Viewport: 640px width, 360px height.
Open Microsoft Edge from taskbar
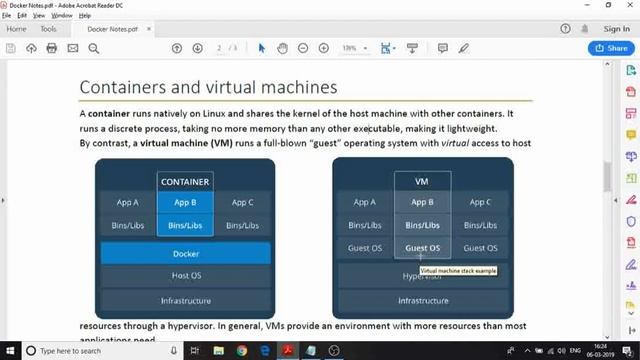(x=265, y=351)
